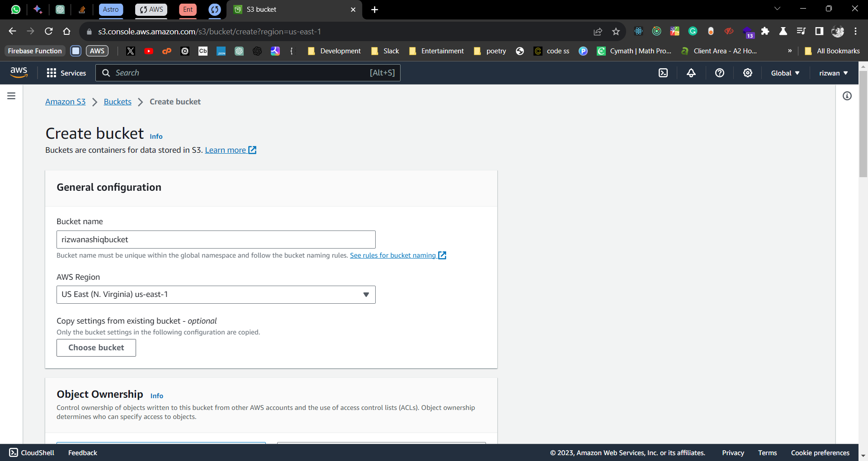Focus the AWS search bar
Viewport: 868px width, 461px height.
click(x=248, y=73)
